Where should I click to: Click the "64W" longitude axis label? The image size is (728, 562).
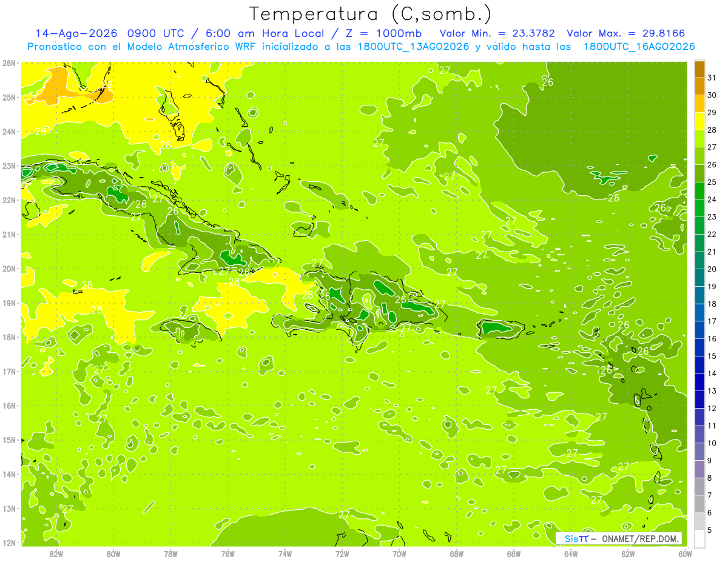(571, 554)
